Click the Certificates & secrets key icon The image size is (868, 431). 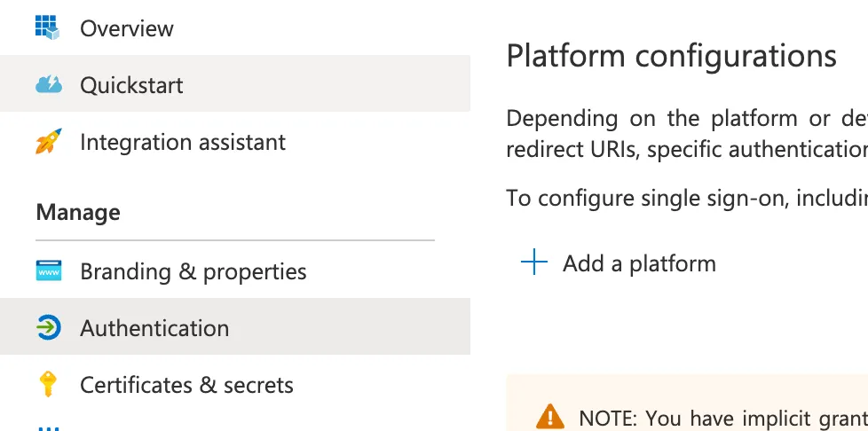(49, 384)
